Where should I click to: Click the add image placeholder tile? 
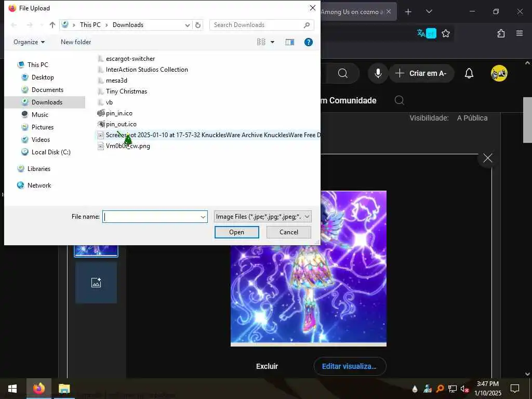[x=96, y=282]
